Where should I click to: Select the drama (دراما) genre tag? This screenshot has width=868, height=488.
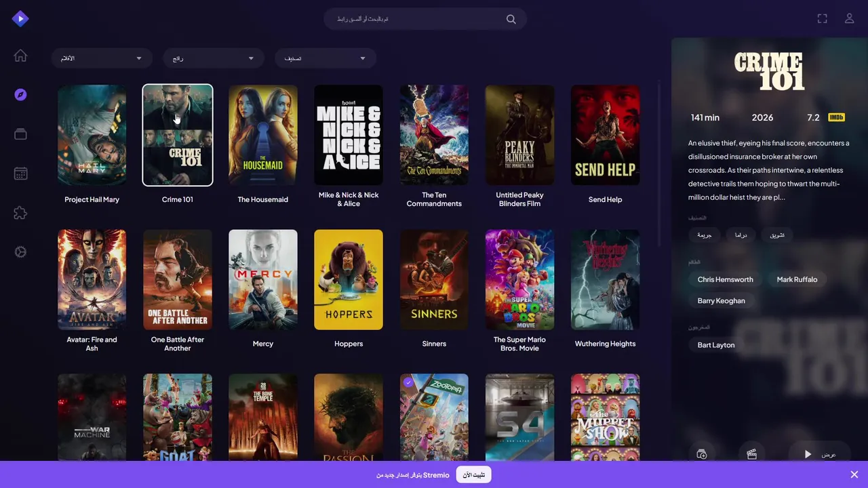tap(741, 235)
